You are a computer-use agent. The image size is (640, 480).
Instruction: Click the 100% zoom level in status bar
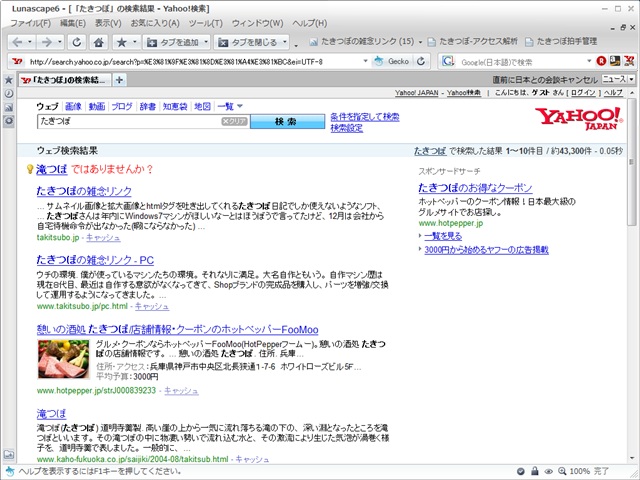coord(579,471)
